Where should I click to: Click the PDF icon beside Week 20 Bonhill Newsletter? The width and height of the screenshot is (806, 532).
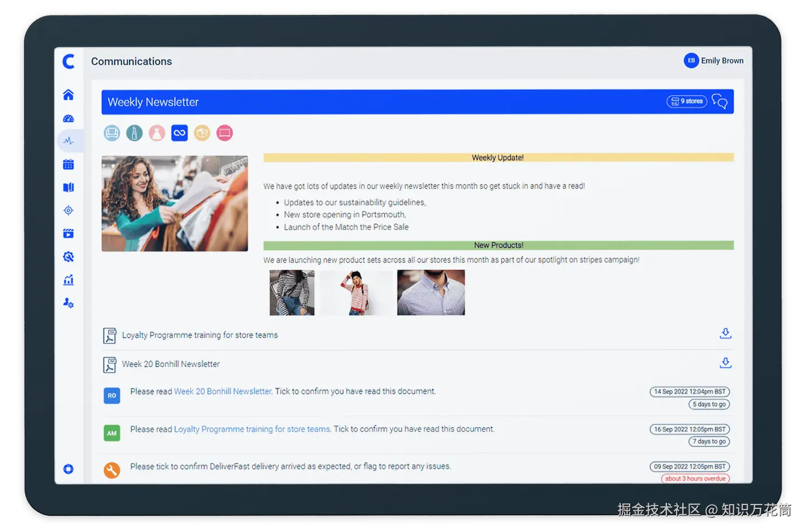coord(110,365)
